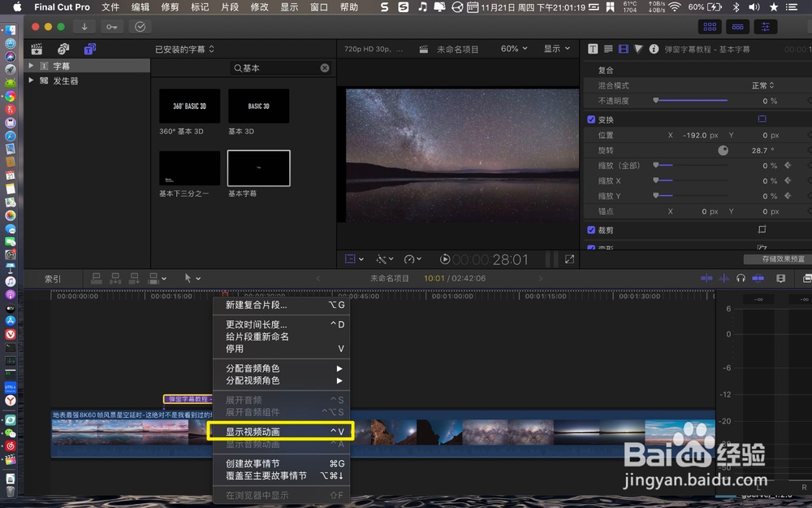The height and width of the screenshot is (508, 812).
Task: Open the 60% viewer zoom dropdown
Action: [514, 49]
